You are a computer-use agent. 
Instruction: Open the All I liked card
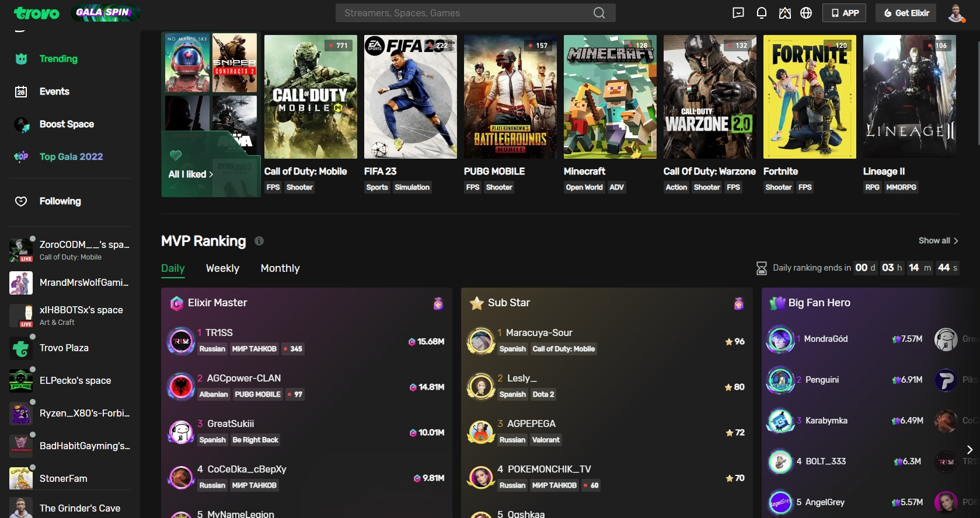click(x=211, y=115)
